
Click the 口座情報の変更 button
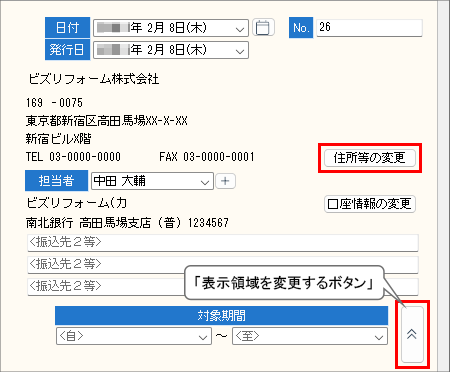pos(370,204)
